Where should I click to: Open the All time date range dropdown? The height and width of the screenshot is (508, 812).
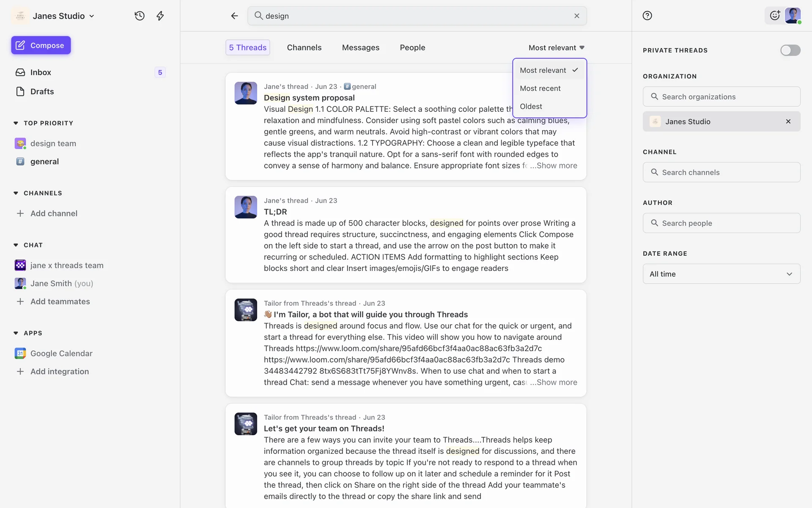point(721,274)
